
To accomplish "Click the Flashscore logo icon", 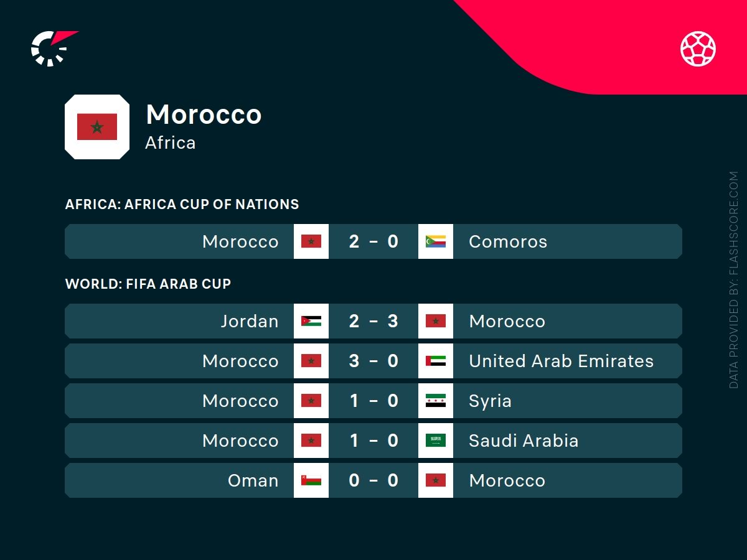I will (52, 47).
